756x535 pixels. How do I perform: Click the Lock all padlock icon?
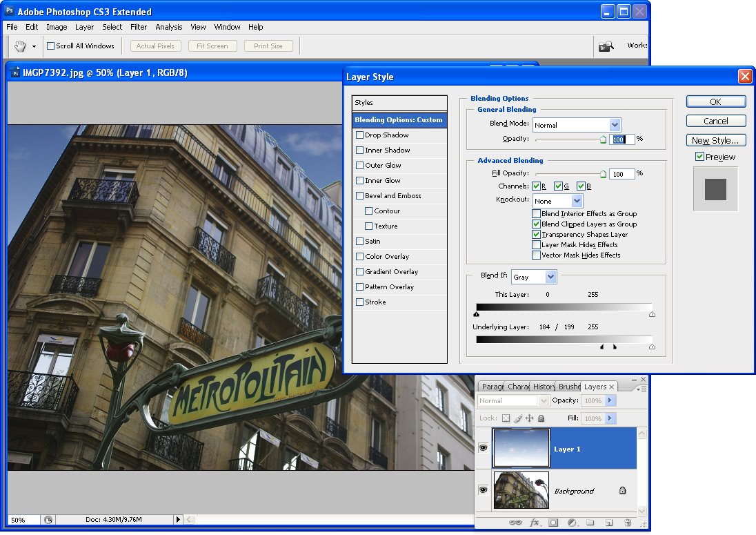click(541, 418)
